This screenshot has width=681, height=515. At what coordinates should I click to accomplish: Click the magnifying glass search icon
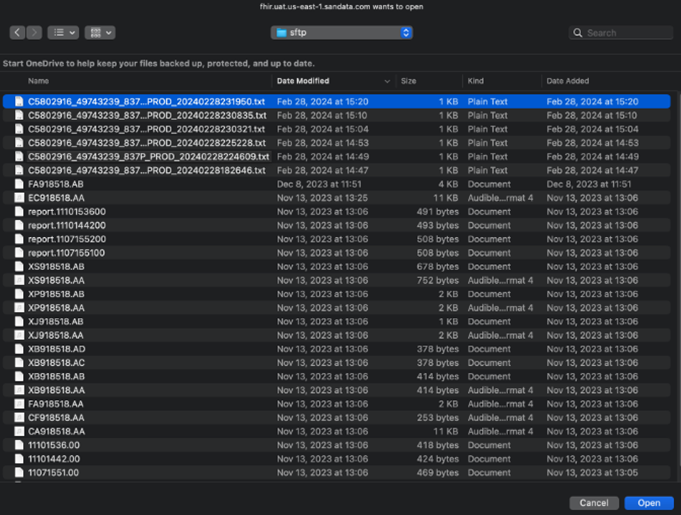pyautogui.click(x=579, y=33)
